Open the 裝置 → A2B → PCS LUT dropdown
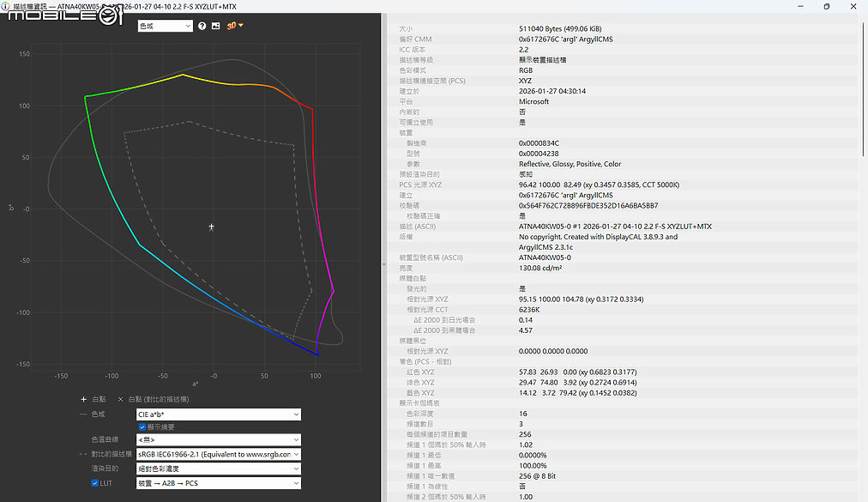 pos(217,482)
